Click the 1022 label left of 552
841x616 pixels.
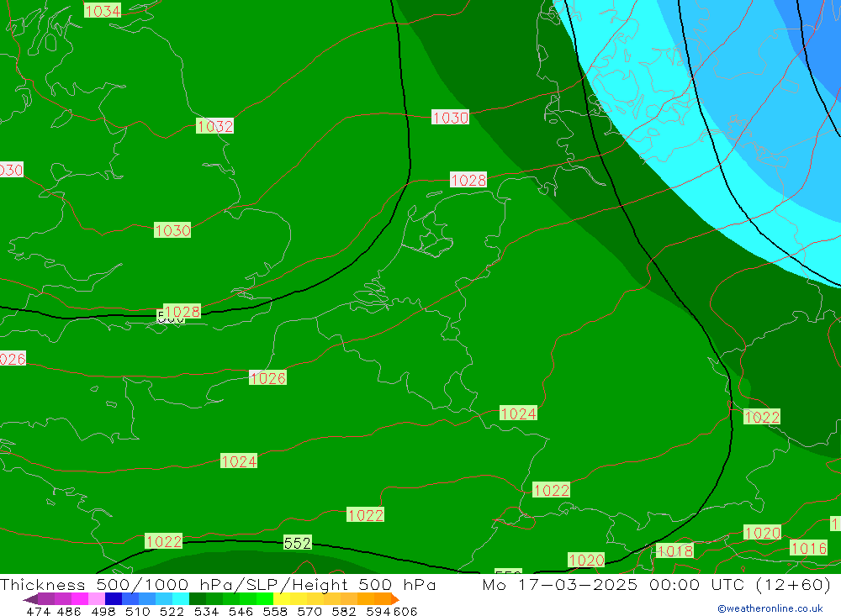(x=164, y=541)
